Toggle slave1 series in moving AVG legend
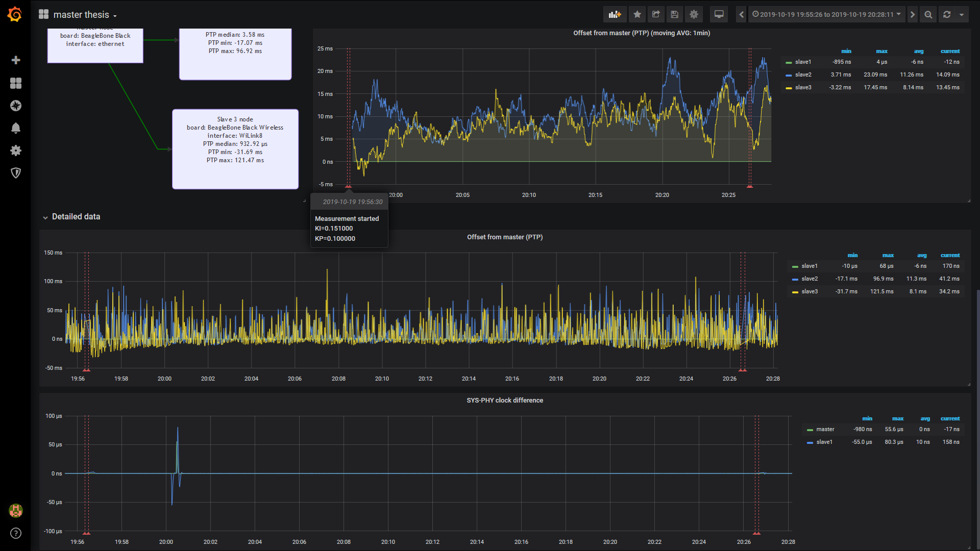The width and height of the screenshot is (980, 551). pyautogui.click(x=803, y=62)
